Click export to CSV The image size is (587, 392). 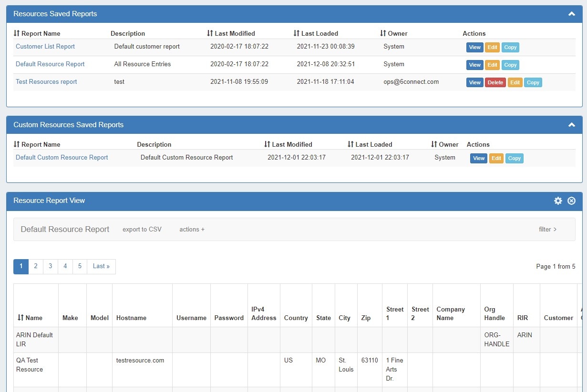pos(142,230)
